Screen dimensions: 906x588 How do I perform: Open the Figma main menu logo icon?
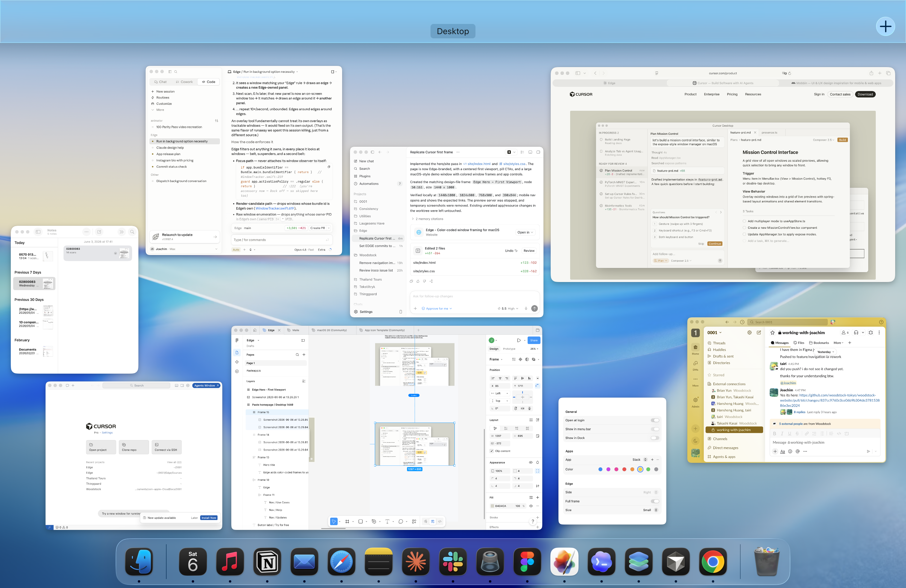[x=237, y=340]
